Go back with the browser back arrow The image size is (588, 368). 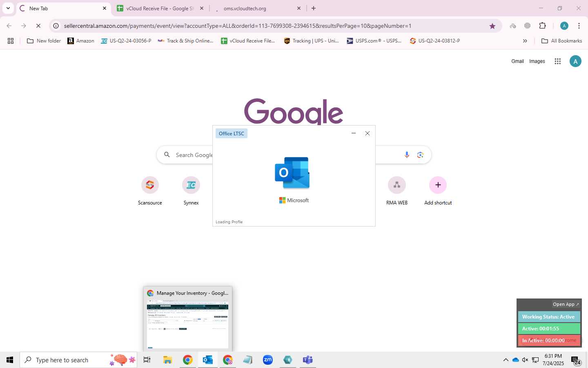click(x=9, y=26)
